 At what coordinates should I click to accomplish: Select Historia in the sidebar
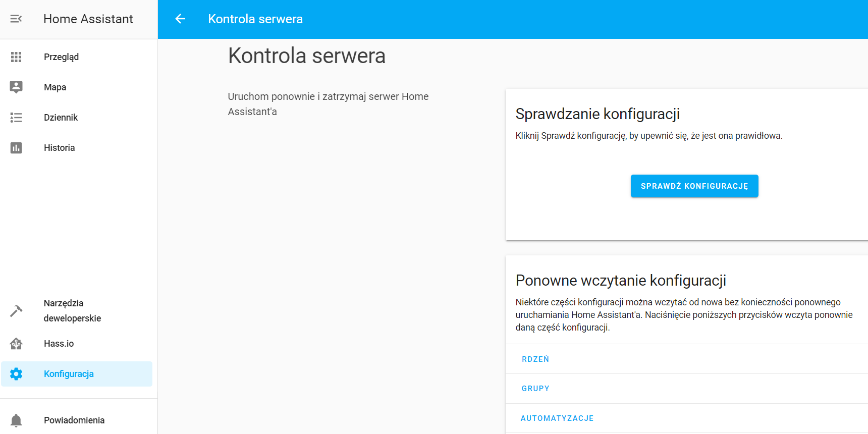pos(59,148)
